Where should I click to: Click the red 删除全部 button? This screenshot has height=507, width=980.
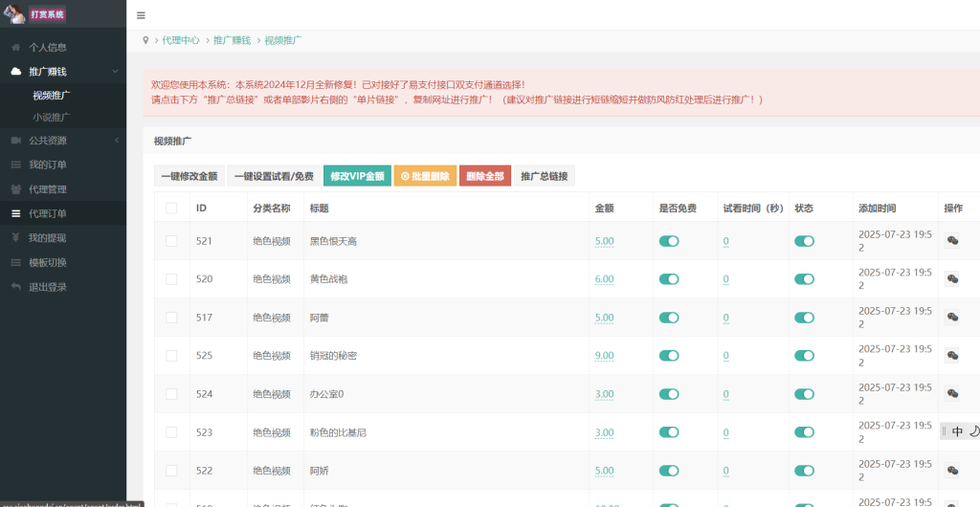pos(484,176)
